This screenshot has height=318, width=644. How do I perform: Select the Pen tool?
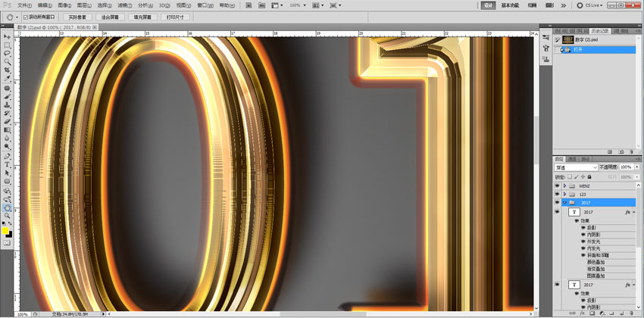tap(7, 157)
